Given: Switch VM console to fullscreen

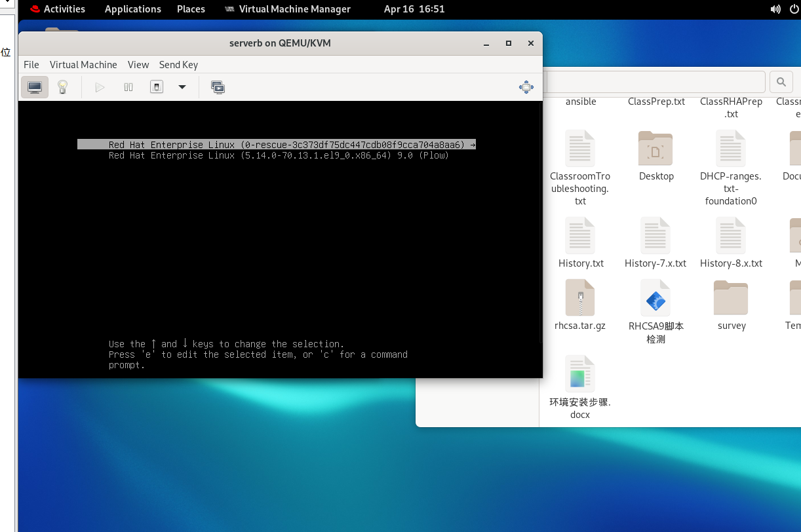Looking at the screenshot, I should pos(526,87).
